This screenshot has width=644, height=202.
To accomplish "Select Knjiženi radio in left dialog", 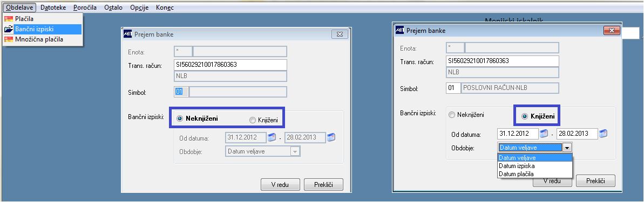I will click(x=252, y=120).
